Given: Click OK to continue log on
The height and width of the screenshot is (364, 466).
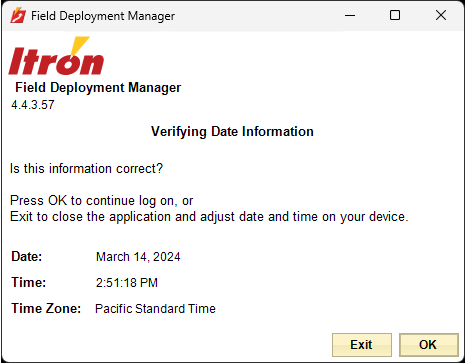Looking at the screenshot, I should [429, 345].
